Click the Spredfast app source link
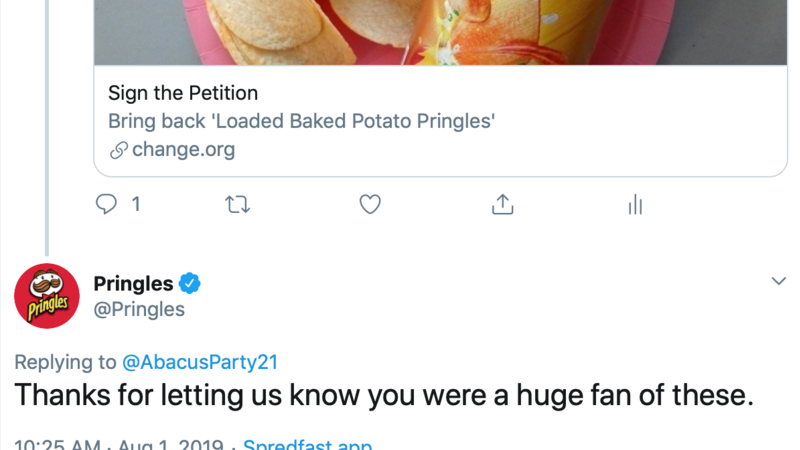 (x=308, y=442)
